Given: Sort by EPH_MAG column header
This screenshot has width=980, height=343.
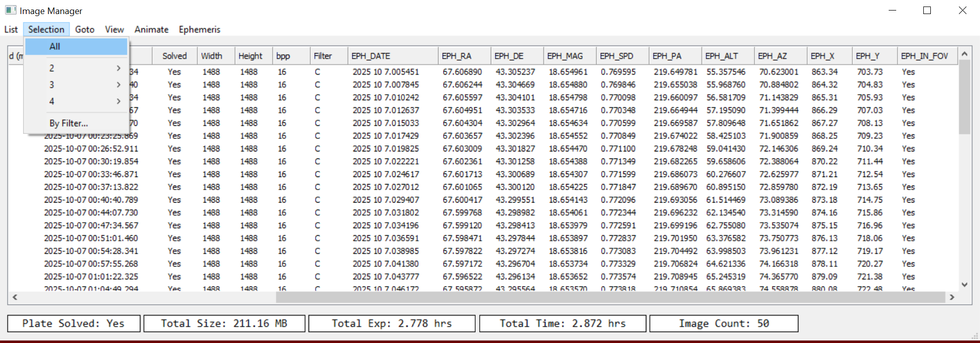Looking at the screenshot, I should click(565, 56).
